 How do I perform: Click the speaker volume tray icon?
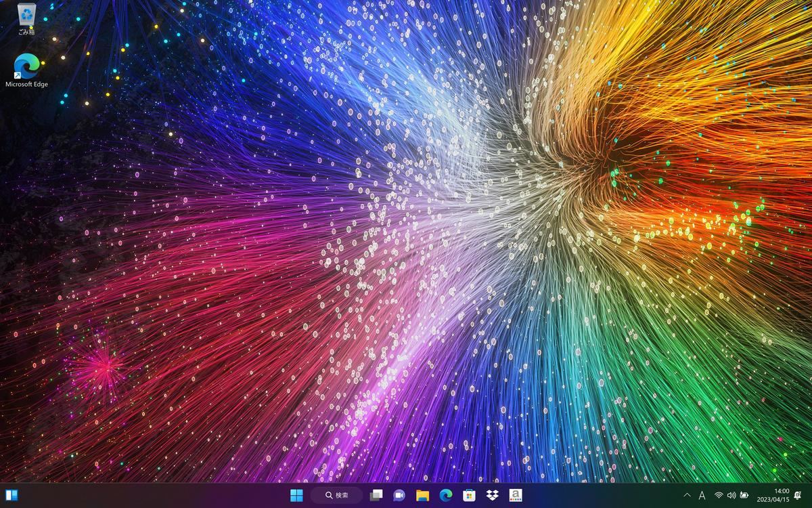click(731, 496)
